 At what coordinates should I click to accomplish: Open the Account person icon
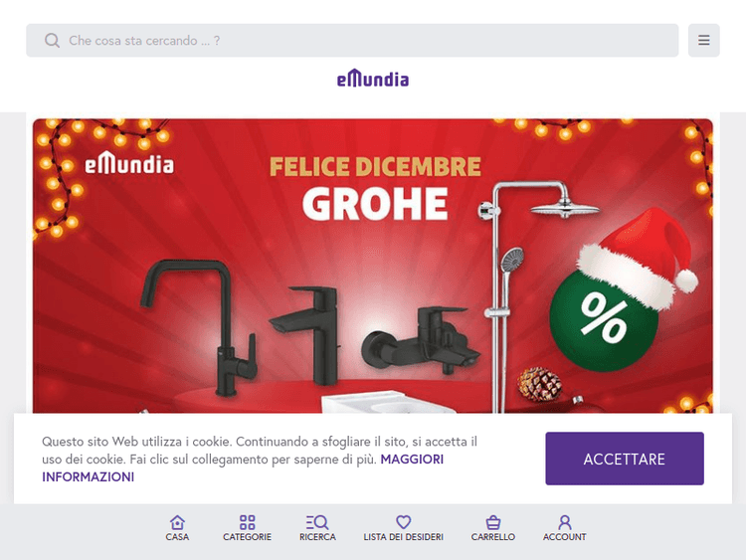coord(565,522)
